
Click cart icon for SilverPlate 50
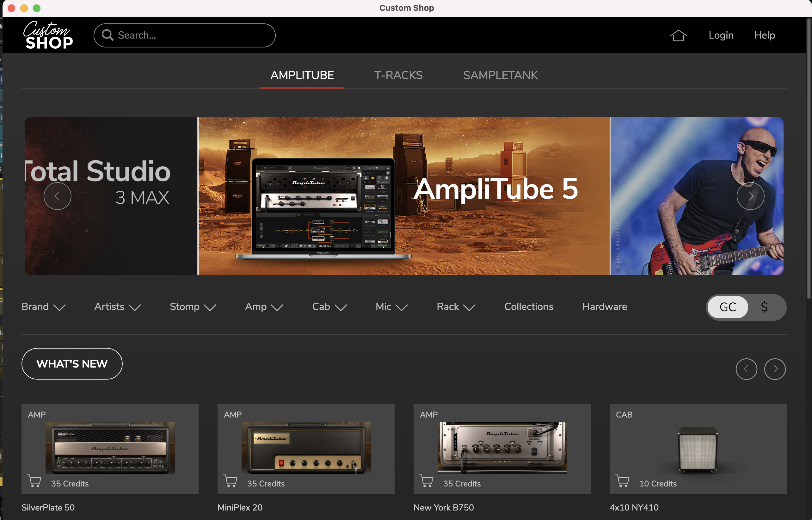pyautogui.click(x=34, y=480)
